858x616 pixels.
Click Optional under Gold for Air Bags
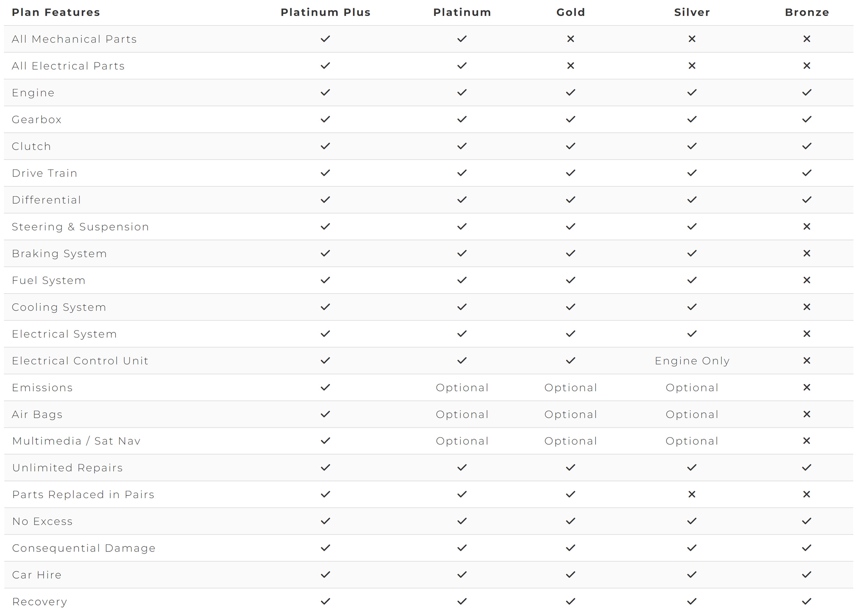pyautogui.click(x=571, y=415)
